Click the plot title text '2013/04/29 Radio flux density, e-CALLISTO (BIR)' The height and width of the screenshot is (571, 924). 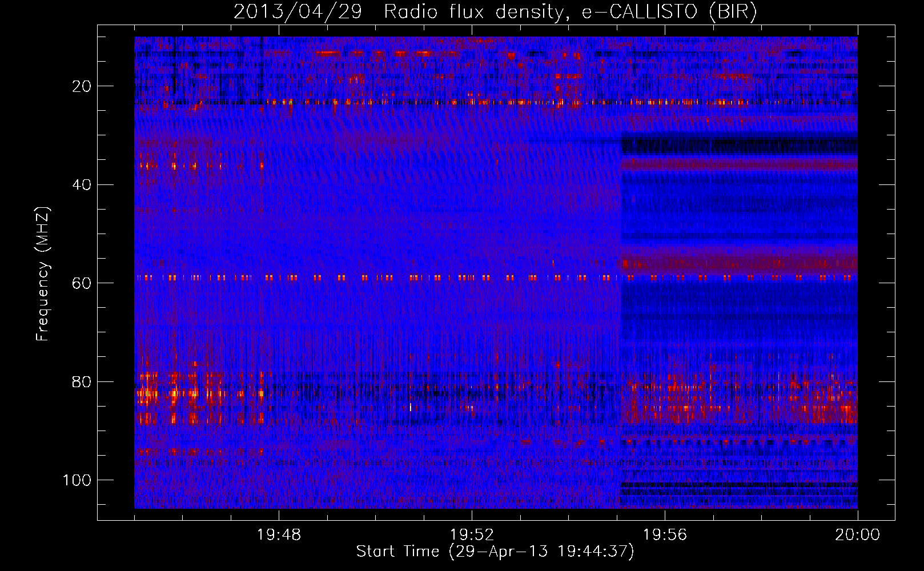(495, 12)
